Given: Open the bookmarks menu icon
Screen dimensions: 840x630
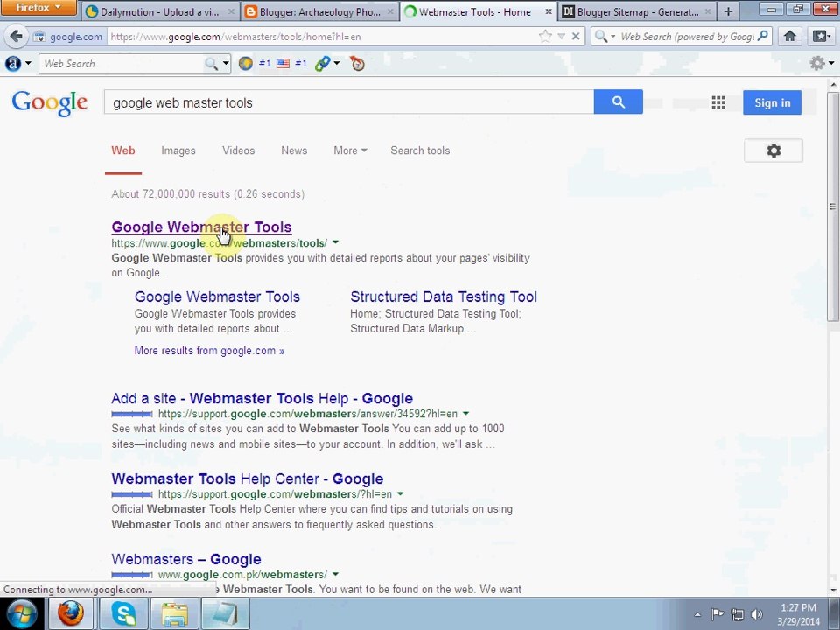Looking at the screenshot, I should (822, 37).
